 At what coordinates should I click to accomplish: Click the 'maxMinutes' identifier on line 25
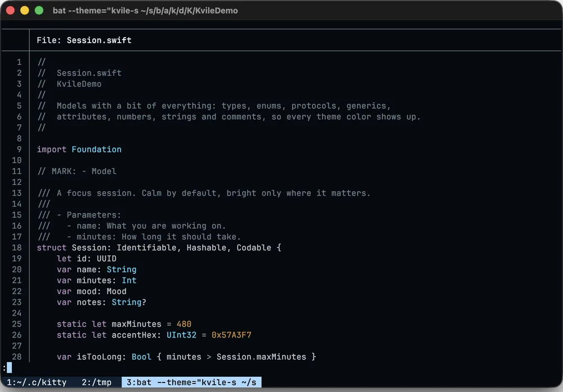(x=137, y=324)
